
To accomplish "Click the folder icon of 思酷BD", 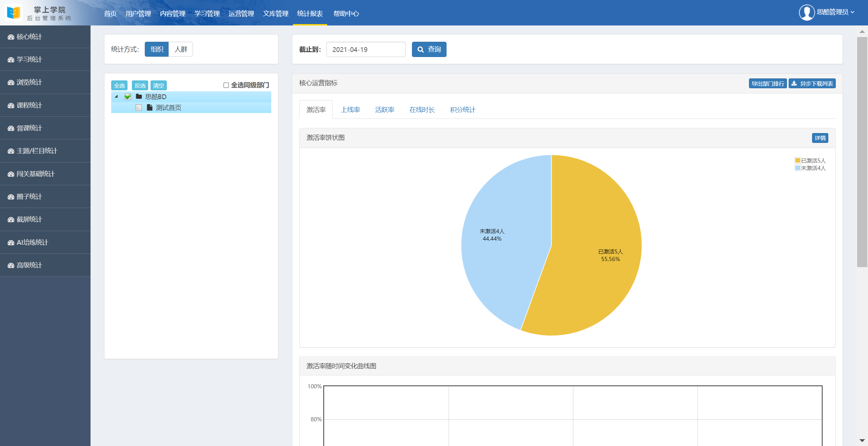I will pos(139,96).
